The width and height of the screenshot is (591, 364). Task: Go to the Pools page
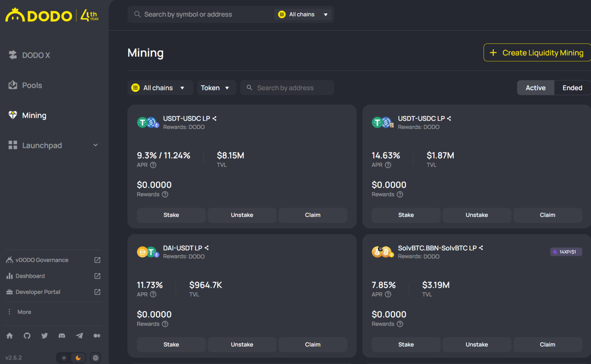[25, 85]
